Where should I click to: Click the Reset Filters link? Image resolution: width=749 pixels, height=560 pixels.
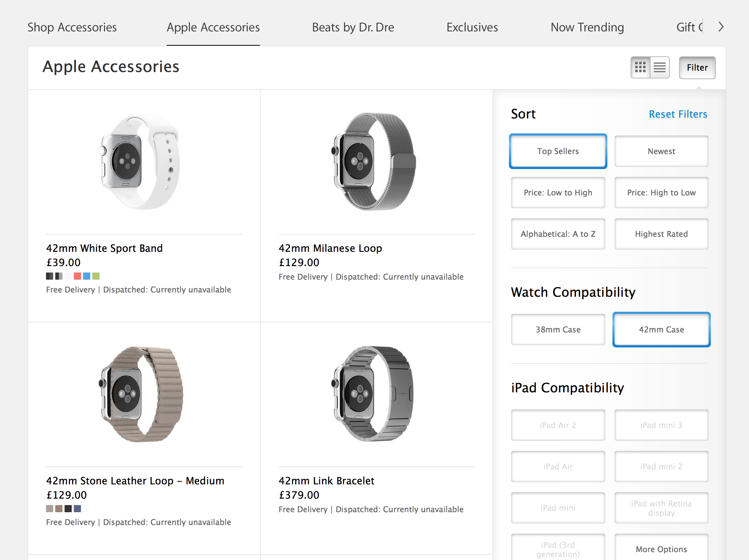(678, 114)
